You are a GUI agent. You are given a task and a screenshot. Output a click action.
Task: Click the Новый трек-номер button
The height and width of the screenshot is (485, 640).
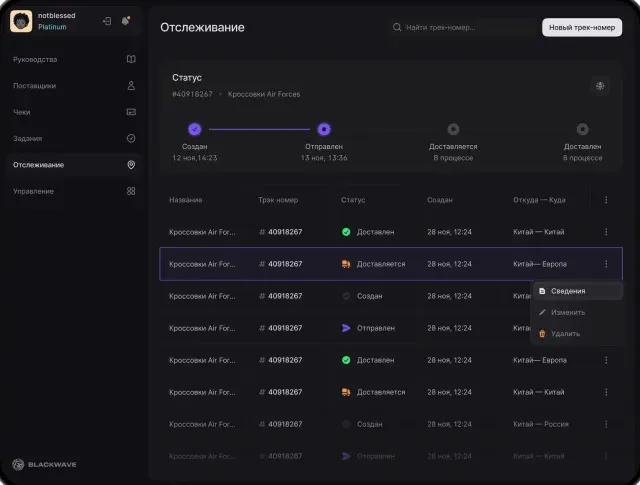(x=582, y=27)
